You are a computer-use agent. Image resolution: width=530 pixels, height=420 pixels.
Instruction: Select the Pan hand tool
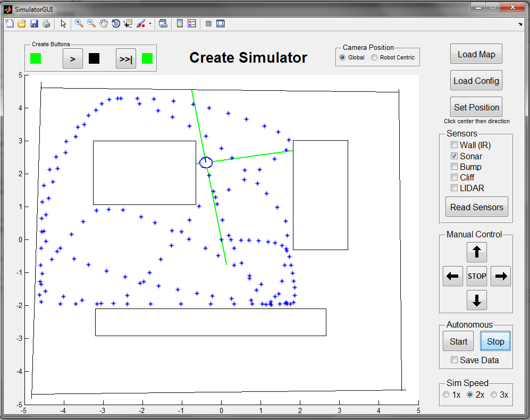click(x=104, y=23)
